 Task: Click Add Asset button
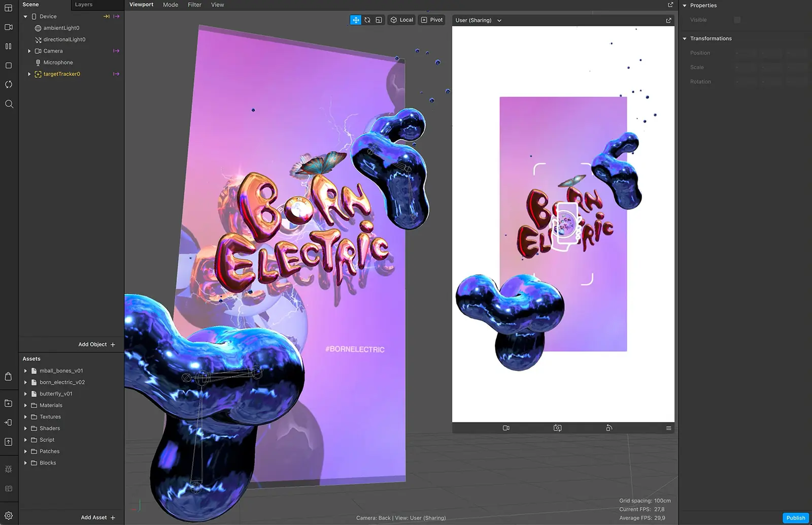(x=98, y=517)
